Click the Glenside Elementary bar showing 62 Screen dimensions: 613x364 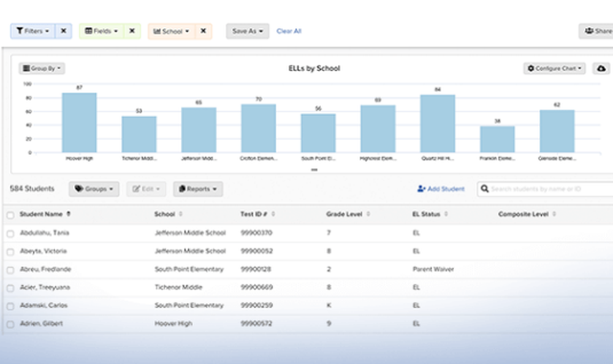pyautogui.click(x=557, y=131)
